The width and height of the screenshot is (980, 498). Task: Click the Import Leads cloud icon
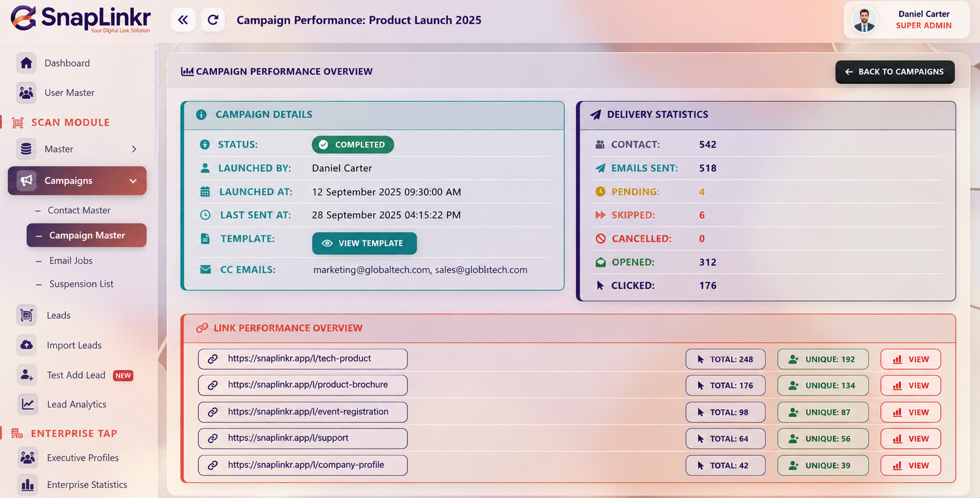26,345
